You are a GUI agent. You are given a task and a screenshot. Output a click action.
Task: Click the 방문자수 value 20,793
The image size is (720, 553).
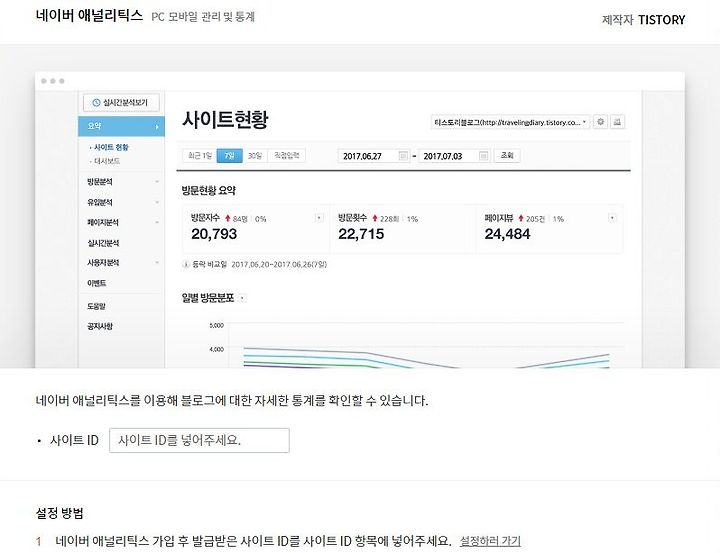pyautogui.click(x=214, y=234)
